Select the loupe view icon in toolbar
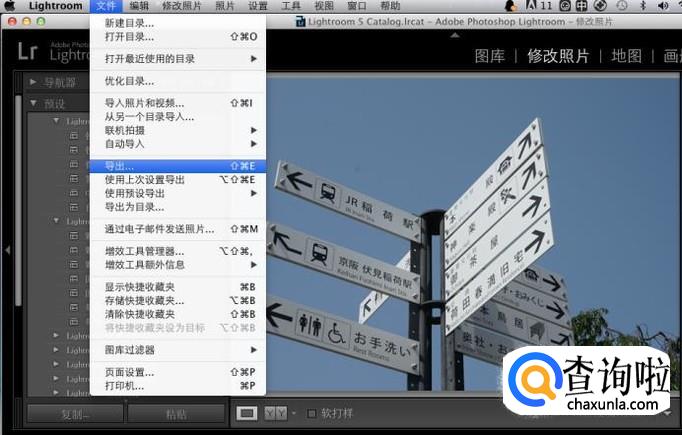The width and height of the screenshot is (682, 435). pos(248,413)
